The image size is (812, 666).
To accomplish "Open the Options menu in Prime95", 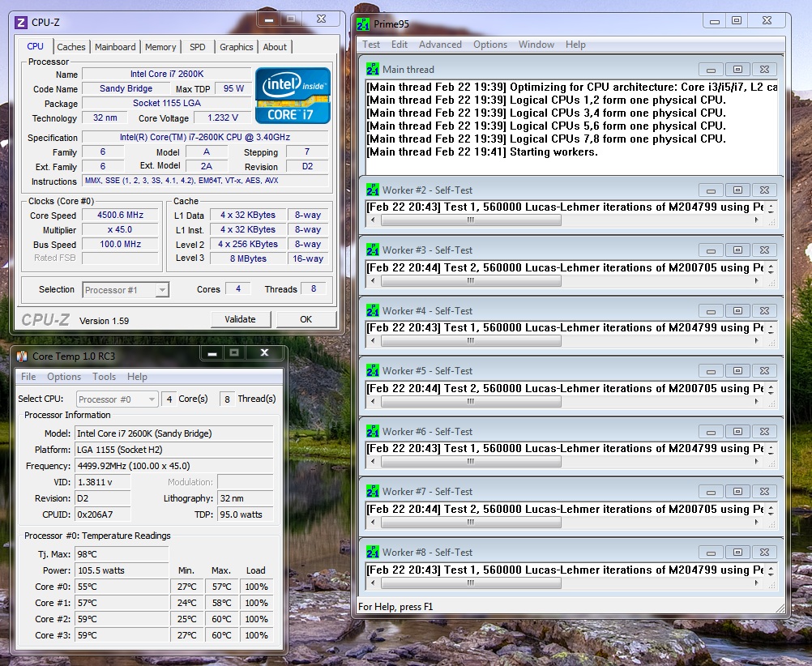I will click(490, 45).
